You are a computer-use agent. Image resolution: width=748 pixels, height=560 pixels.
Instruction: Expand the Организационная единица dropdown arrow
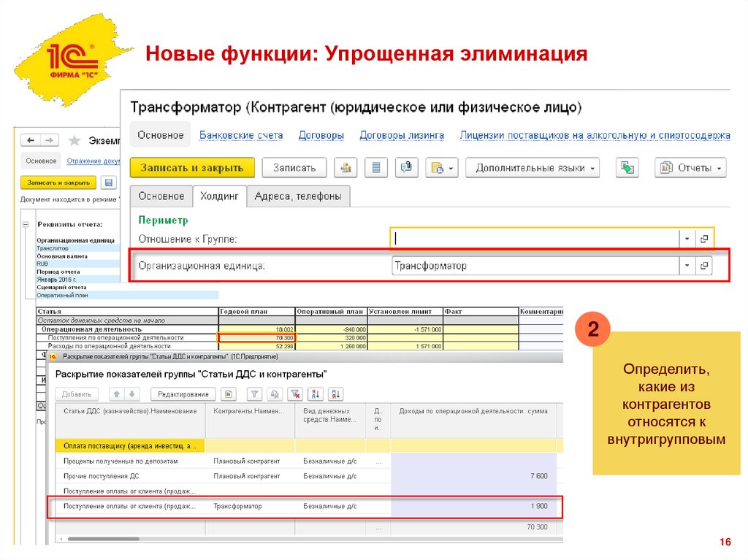click(687, 266)
